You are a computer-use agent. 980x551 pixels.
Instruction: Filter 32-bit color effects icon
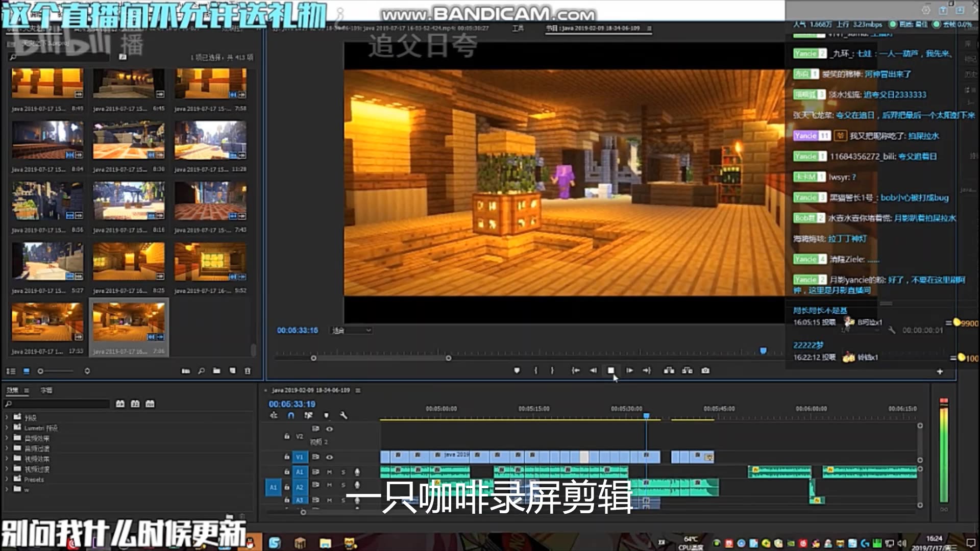135,404
